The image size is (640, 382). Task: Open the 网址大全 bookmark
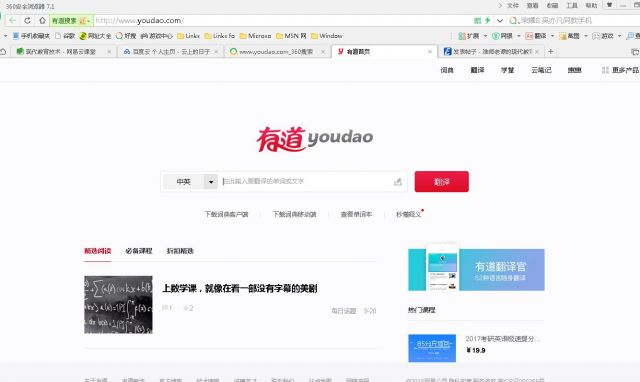(x=95, y=36)
